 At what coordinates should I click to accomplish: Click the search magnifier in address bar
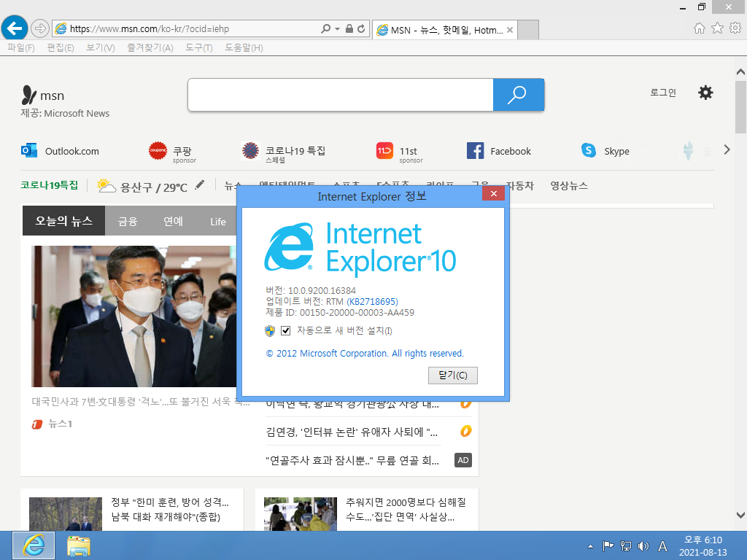click(x=325, y=28)
